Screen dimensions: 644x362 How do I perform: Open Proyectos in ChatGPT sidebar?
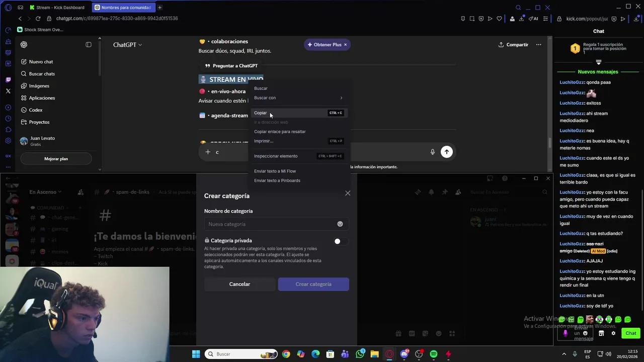pos(39,122)
